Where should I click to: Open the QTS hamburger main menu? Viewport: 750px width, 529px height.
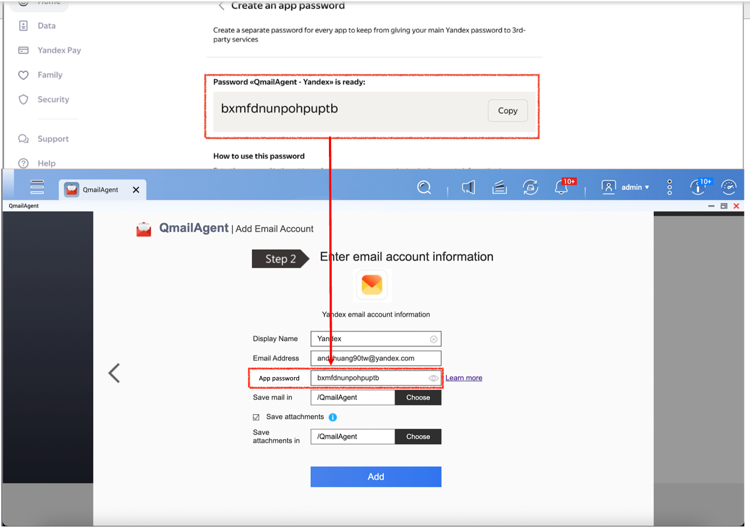pyautogui.click(x=37, y=188)
